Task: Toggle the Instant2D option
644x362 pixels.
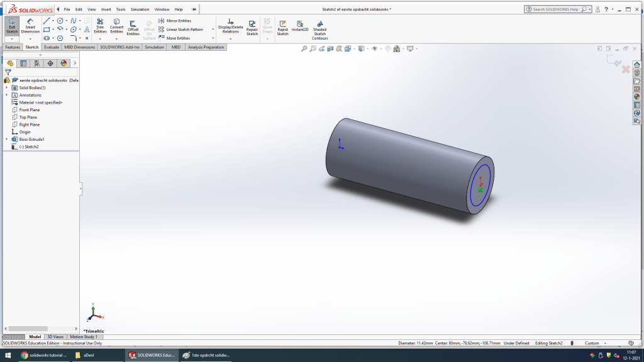Action: click(300, 25)
